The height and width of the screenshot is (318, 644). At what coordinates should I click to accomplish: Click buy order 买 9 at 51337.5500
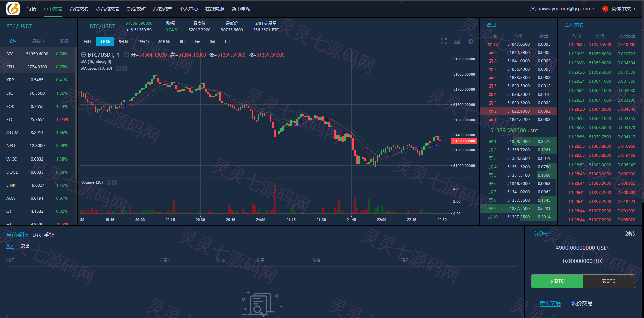518,209
